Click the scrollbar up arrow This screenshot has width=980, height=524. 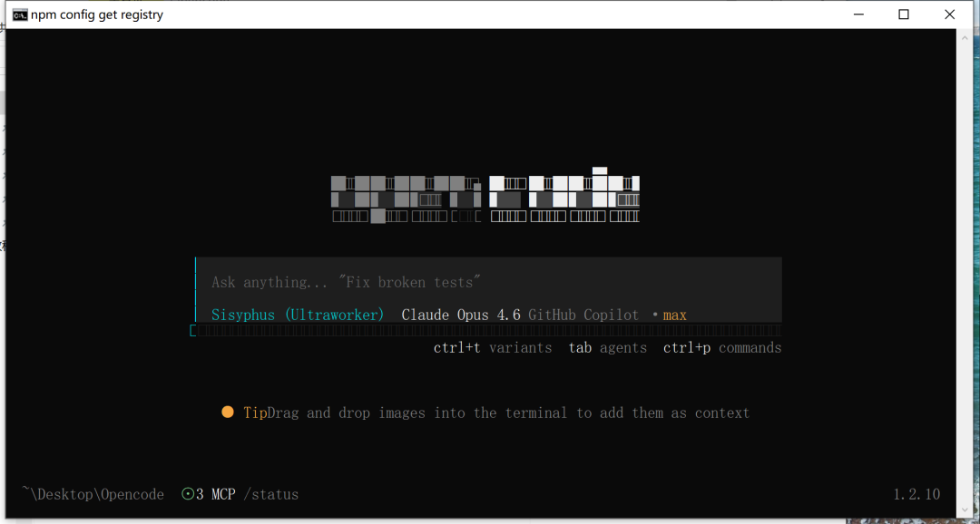(963, 37)
